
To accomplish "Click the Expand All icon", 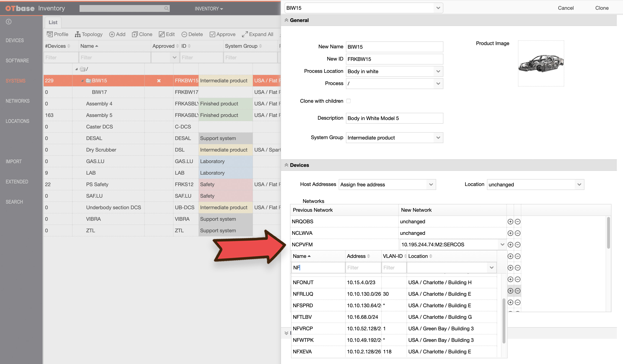I will click(x=245, y=34).
